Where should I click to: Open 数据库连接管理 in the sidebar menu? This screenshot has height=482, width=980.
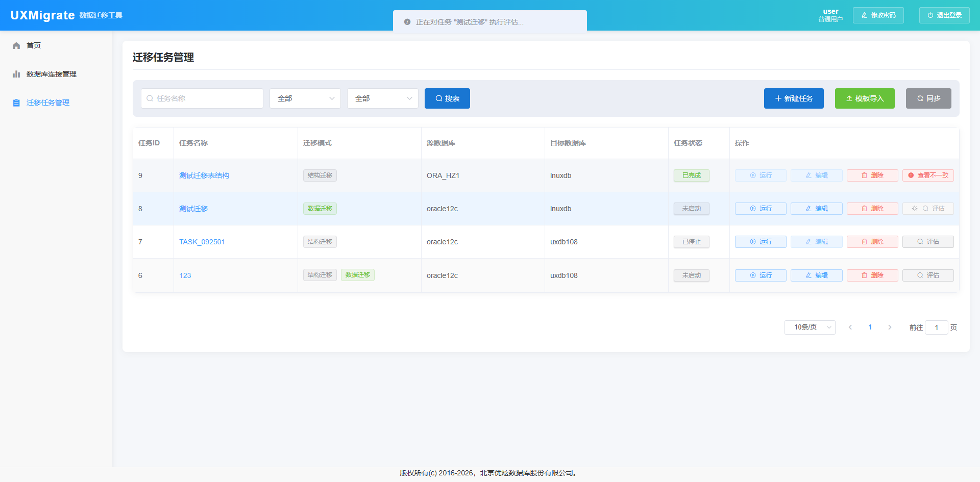point(51,74)
